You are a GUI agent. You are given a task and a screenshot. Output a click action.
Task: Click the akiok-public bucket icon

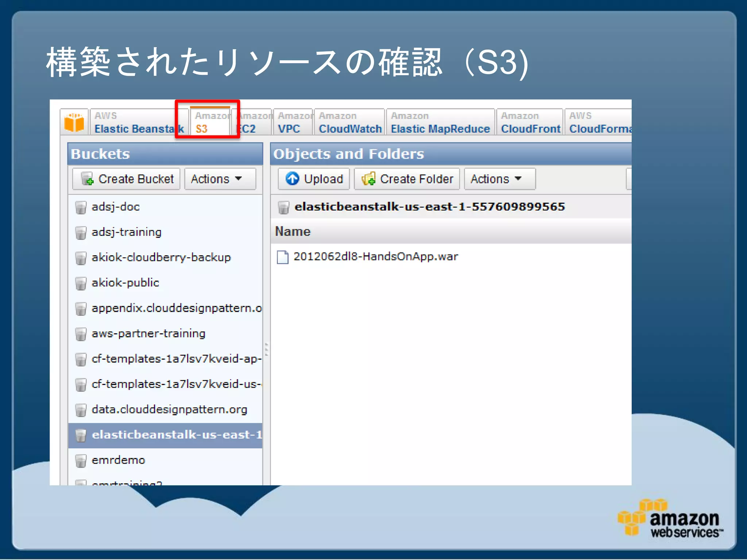pos(80,283)
